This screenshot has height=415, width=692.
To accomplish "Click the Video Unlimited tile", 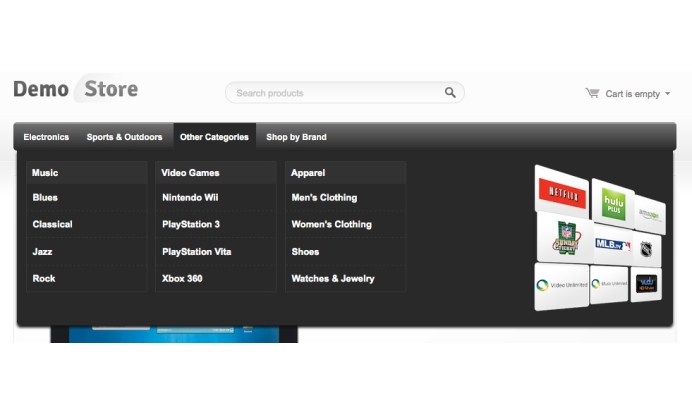I will (561, 286).
